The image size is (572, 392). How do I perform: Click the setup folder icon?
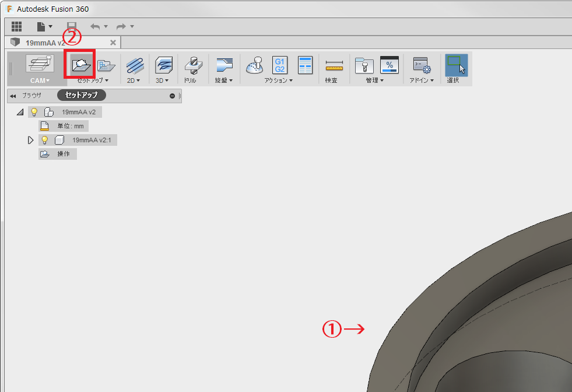point(106,65)
